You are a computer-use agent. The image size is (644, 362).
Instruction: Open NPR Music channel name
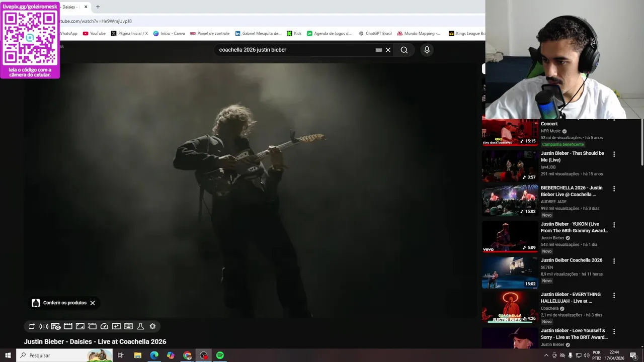click(550, 131)
